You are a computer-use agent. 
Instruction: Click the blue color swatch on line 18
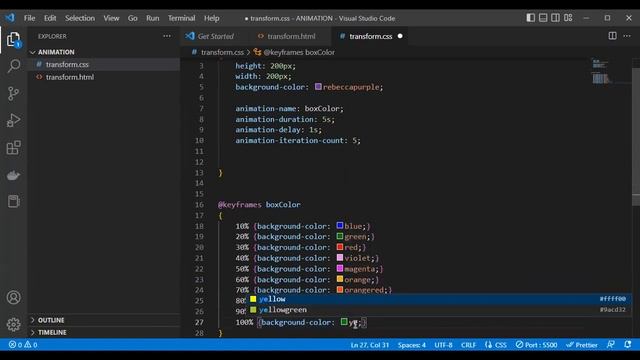(340, 225)
